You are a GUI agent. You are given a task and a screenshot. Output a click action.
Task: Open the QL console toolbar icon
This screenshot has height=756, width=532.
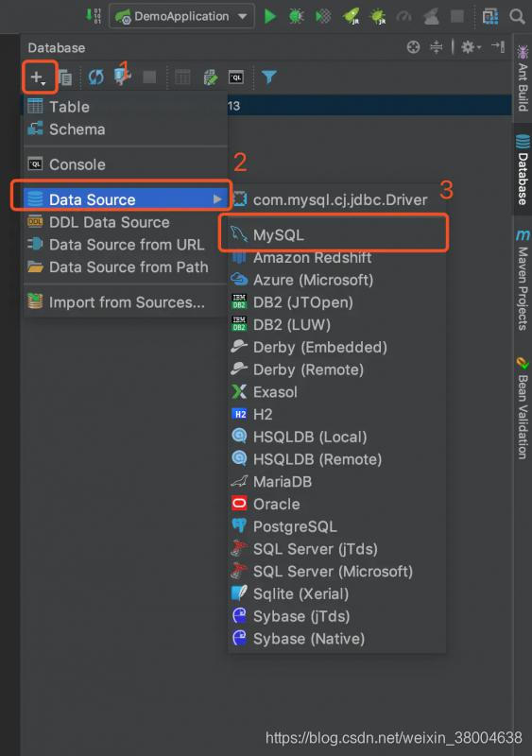pyautogui.click(x=236, y=77)
